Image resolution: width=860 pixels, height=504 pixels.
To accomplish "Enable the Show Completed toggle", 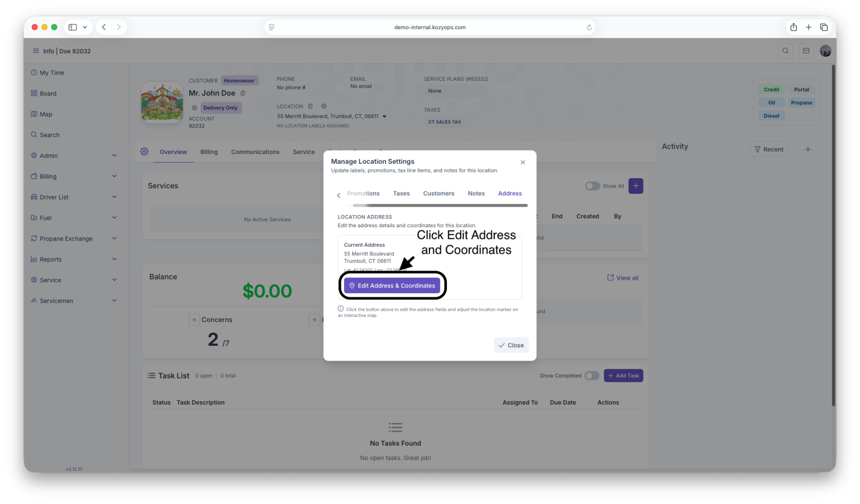I will pos(592,376).
